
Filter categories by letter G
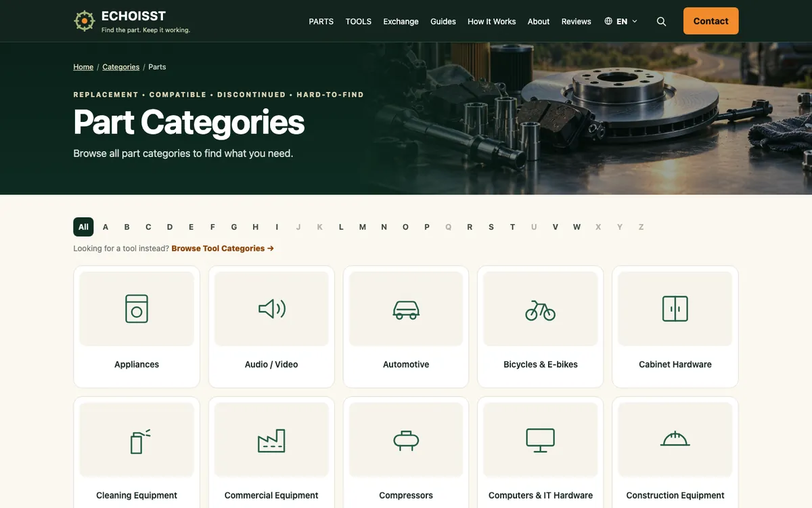click(234, 227)
